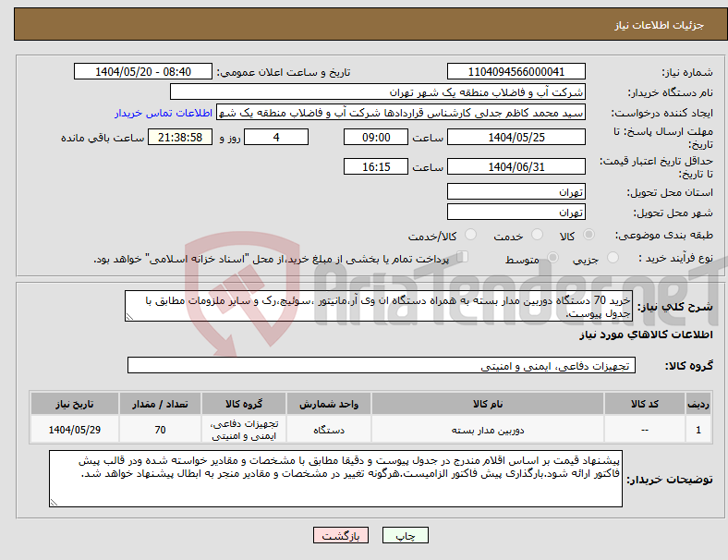This screenshot has width=728, height=560.
Task: Click the نام کالا column header
Action: click(488, 404)
